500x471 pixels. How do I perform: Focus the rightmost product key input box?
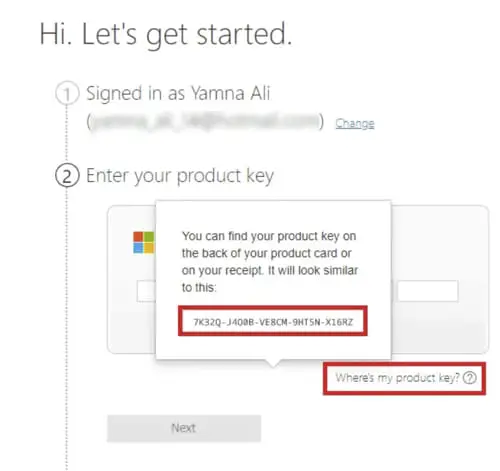click(428, 291)
